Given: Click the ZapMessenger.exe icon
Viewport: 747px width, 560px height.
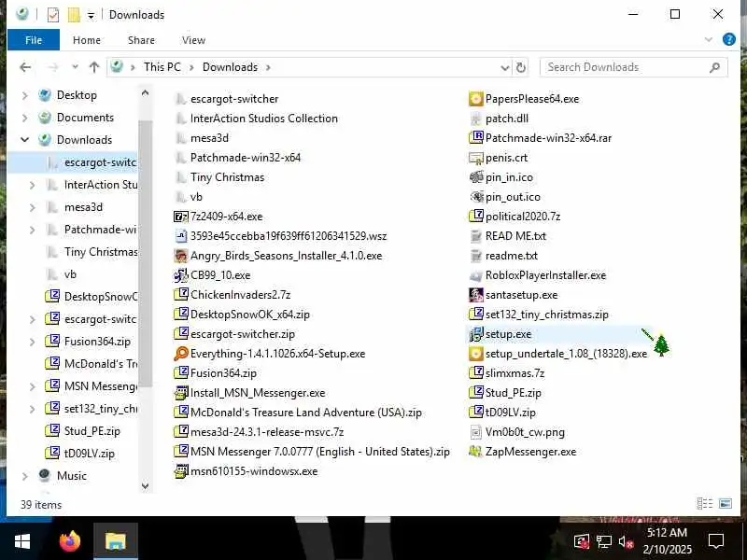Looking at the screenshot, I should [x=475, y=452].
